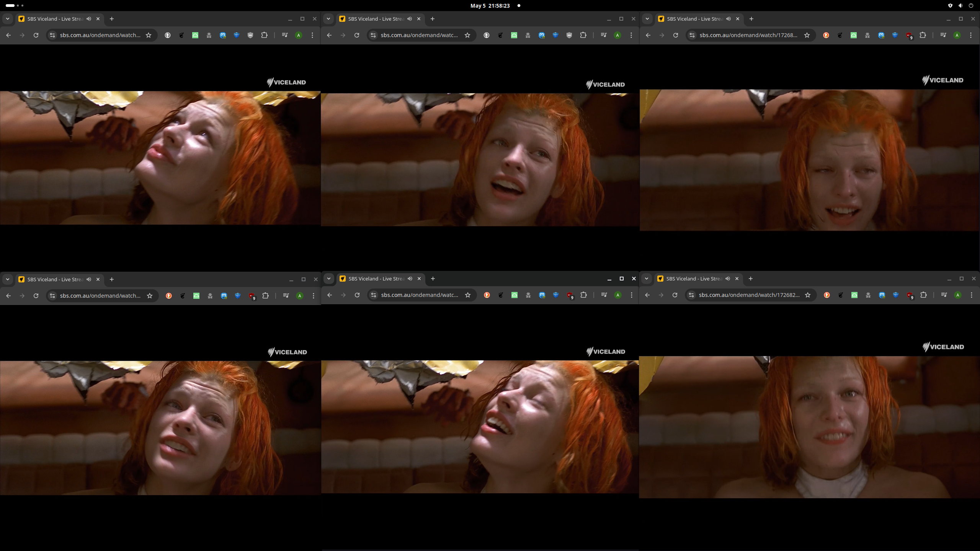Open a new tab in top-left window
This screenshot has width=980, height=551.
point(112,19)
